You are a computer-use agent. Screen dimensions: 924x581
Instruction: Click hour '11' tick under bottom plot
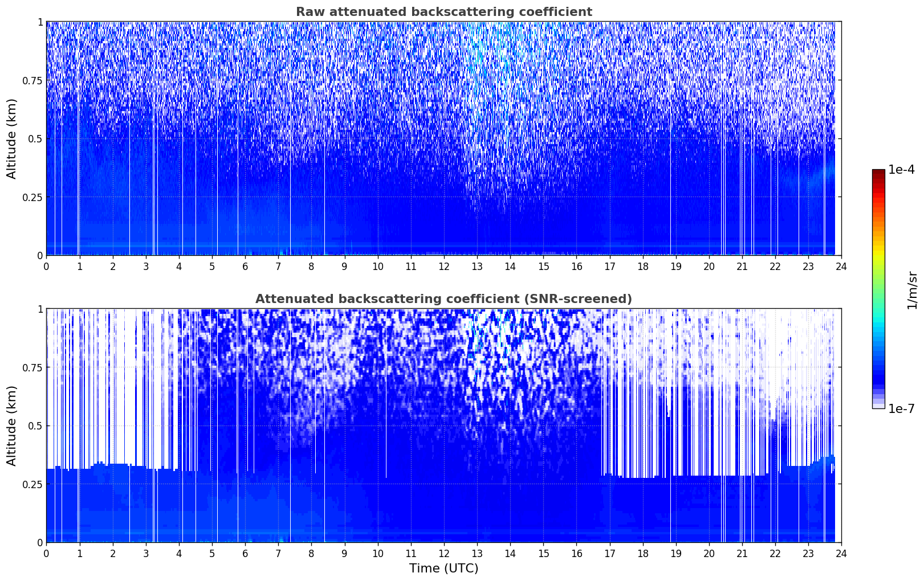pyautogui.click(x=411, y=553)
